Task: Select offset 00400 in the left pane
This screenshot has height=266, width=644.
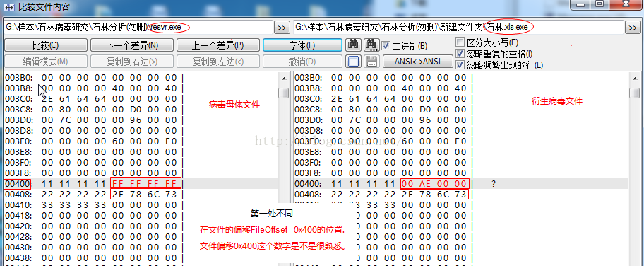Action: coord(17,183)
